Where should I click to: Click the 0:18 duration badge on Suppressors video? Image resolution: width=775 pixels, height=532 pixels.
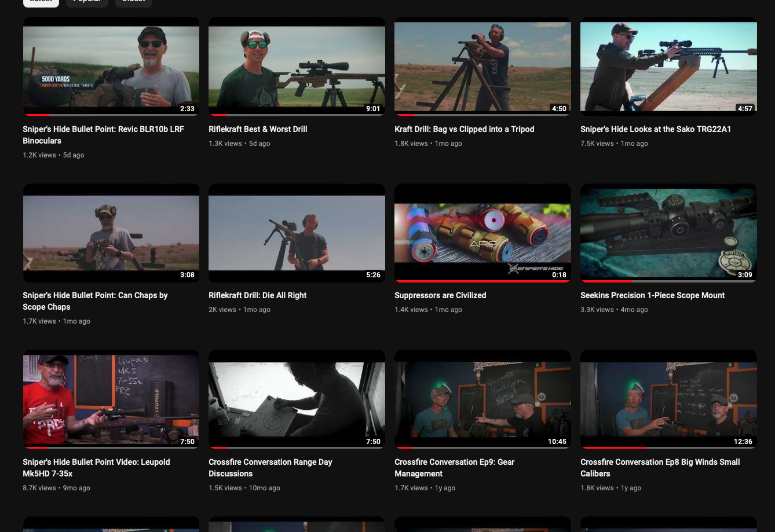559,275
